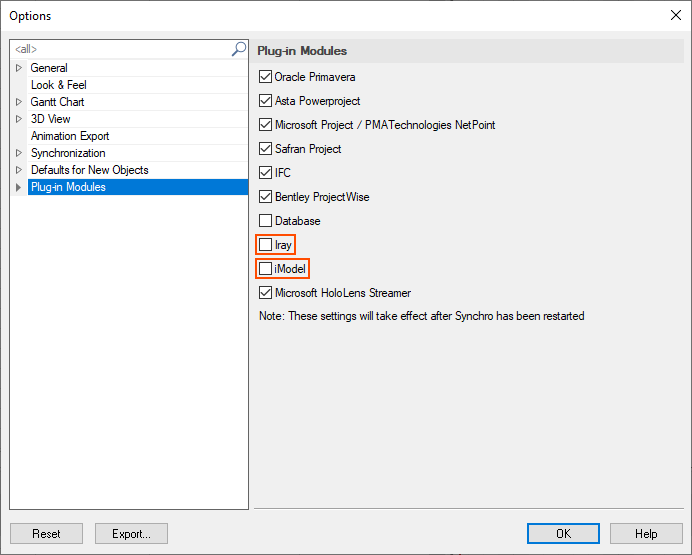
Task: Click the Export... button
Action: [x=131, y=533]
